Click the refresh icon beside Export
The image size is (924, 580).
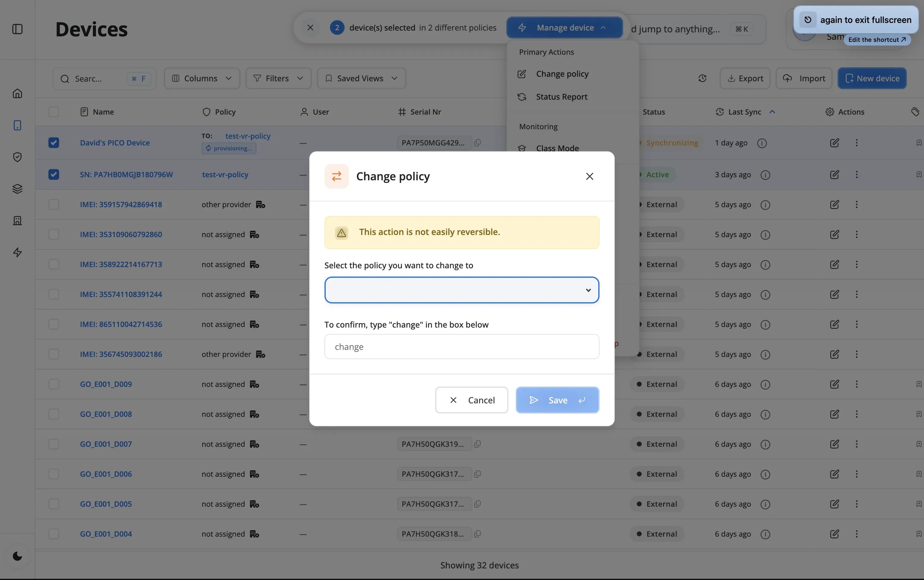pyautogui.click(x=702, y=78)
